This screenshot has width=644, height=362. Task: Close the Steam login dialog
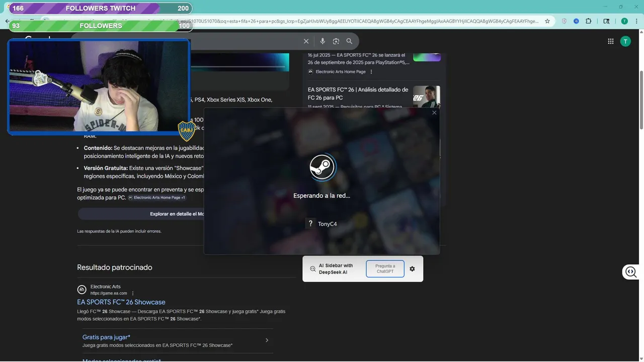pos(434,113)
